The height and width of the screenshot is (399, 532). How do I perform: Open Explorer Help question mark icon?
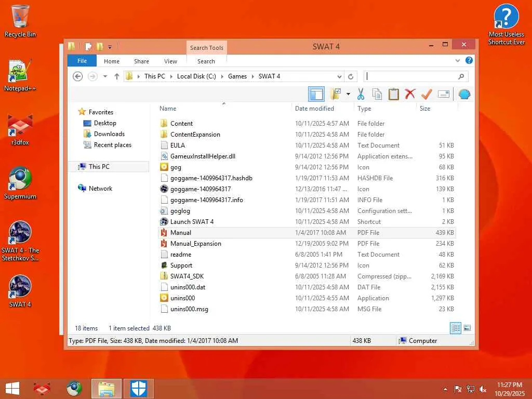click(x=469, y=60)
